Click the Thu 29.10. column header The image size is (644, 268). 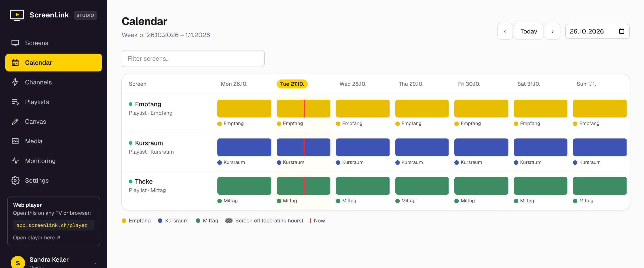(x=411, y=84)
